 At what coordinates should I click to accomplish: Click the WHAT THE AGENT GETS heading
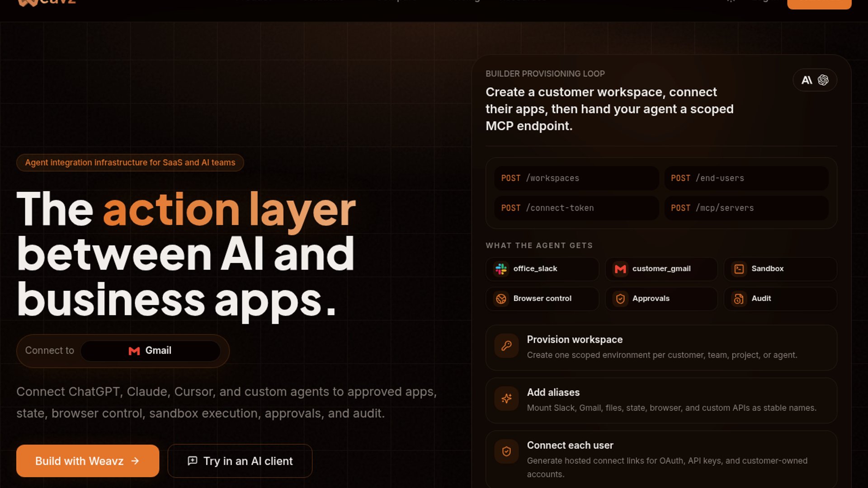539,245
